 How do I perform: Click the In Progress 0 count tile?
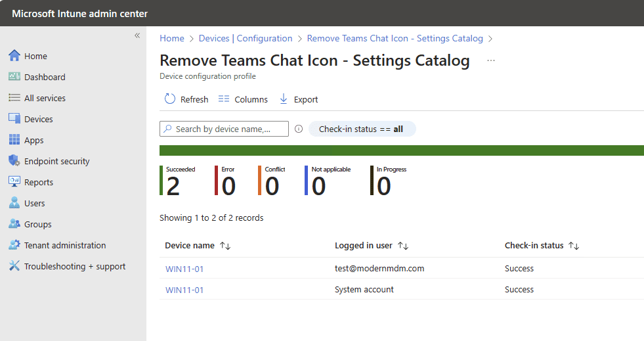pyautogui.click(x=388, y=181)
